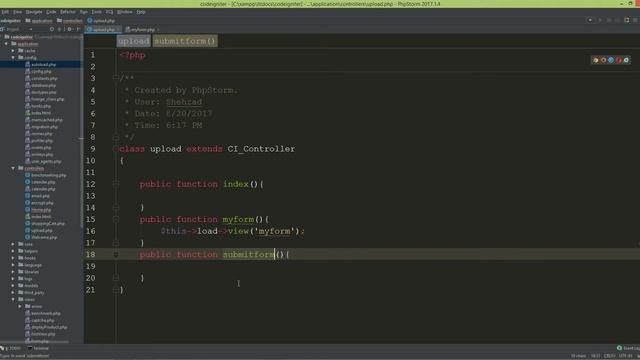Open the run configuration dropdown
This screenshot has height=360, width=640.
point(590,20)
